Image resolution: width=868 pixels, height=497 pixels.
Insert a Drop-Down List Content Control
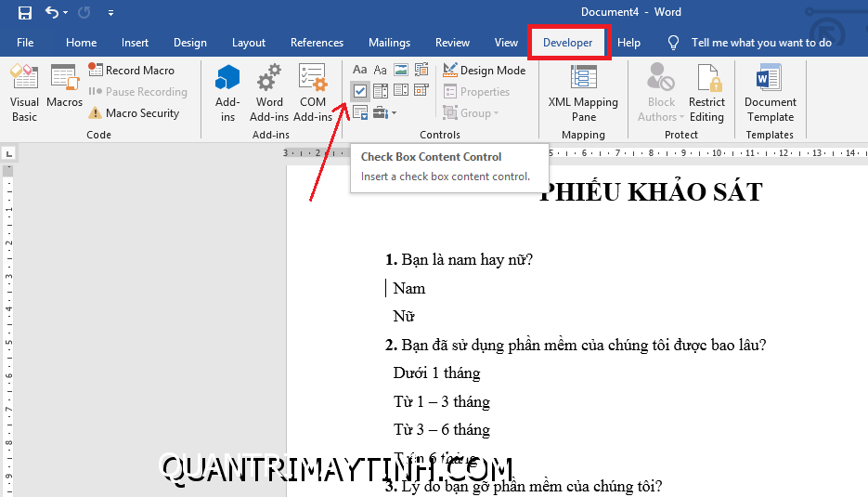click(x=401, y=90)
